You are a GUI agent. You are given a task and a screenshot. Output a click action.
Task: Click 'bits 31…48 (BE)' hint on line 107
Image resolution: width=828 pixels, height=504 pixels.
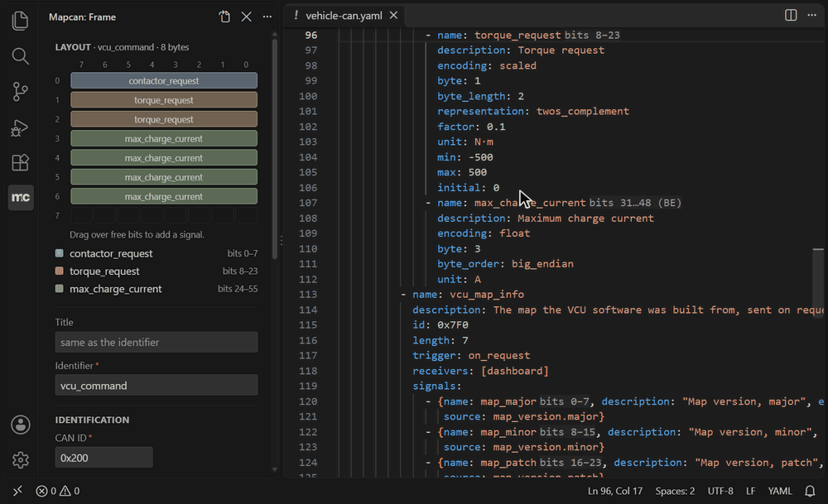[x=635, y=203]
